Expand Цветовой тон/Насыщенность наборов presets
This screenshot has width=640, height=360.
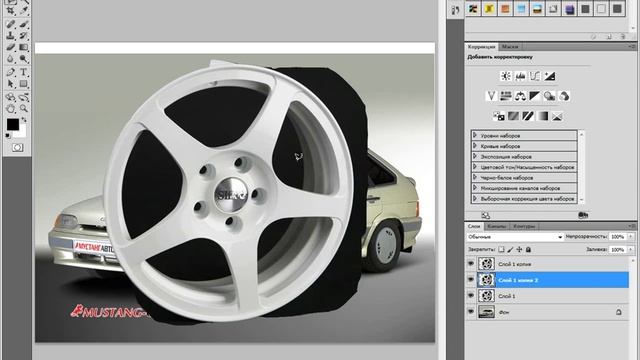coord(475,167)
